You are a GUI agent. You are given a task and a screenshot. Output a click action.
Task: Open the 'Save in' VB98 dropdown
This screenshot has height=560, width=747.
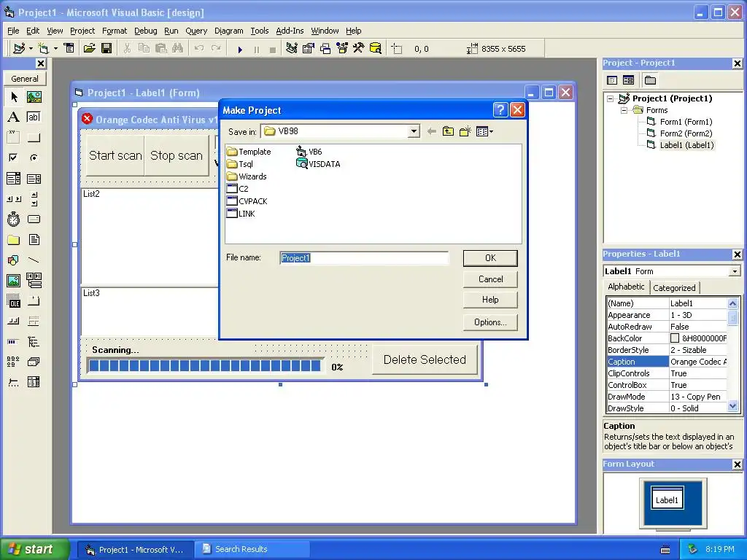tap(414, 131)
